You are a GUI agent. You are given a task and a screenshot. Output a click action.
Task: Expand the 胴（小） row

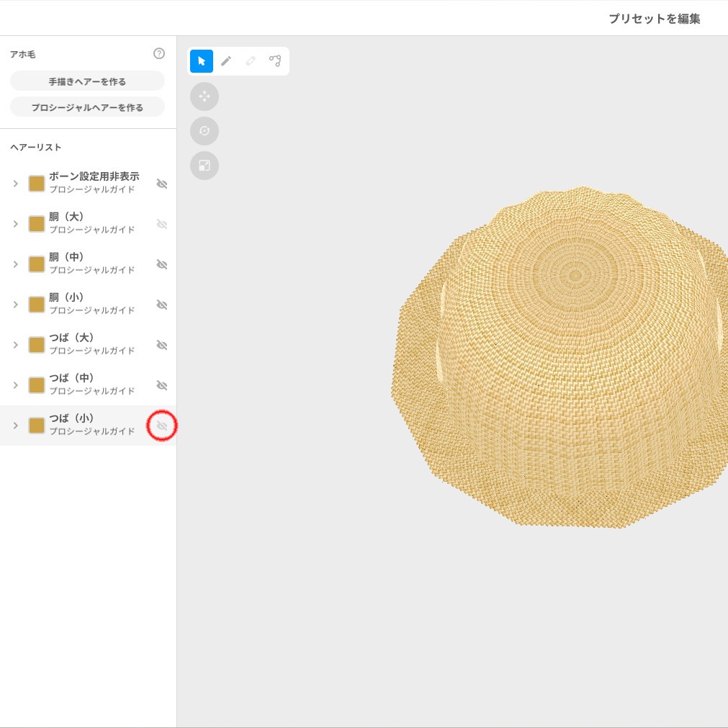[x=15, y=305]
